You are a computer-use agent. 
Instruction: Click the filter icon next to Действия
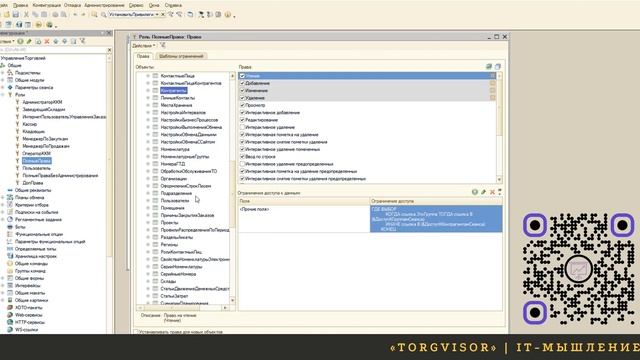pyautogui.click(x=162, y=46)
